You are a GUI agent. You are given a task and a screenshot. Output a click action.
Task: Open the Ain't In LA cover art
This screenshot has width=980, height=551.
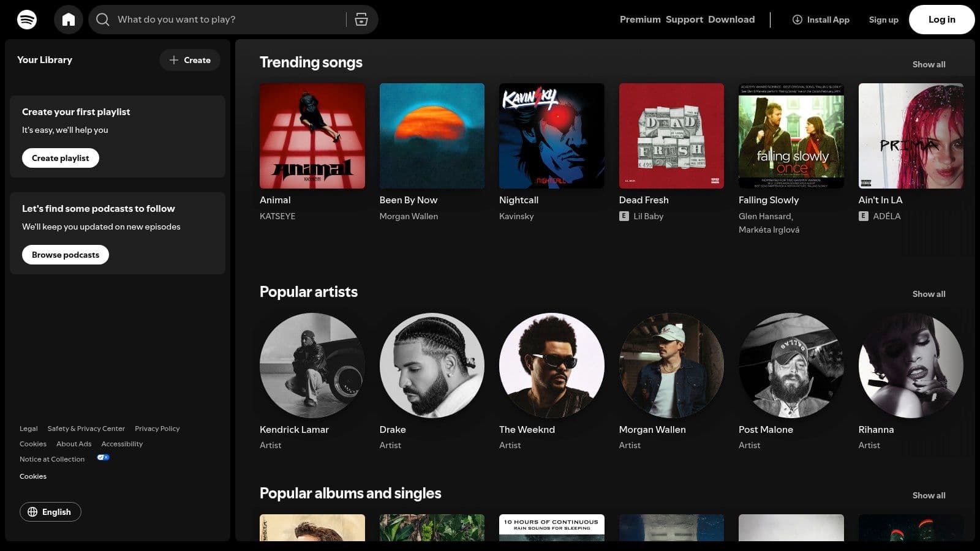[911, 136]
